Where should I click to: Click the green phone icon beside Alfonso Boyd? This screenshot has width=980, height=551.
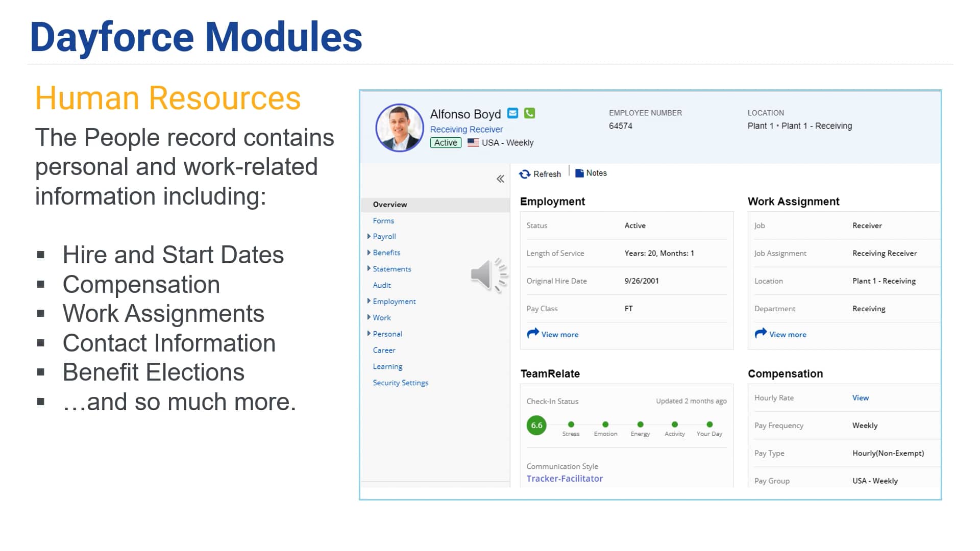click(529, 113)
